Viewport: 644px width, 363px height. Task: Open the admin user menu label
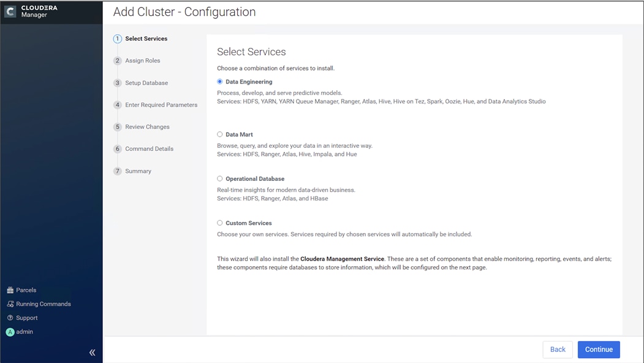[x=25, y=332]
